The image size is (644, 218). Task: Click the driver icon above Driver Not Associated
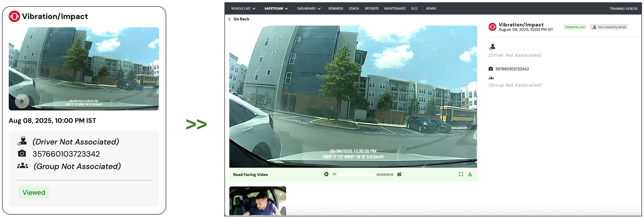click(x=492, y=46)
